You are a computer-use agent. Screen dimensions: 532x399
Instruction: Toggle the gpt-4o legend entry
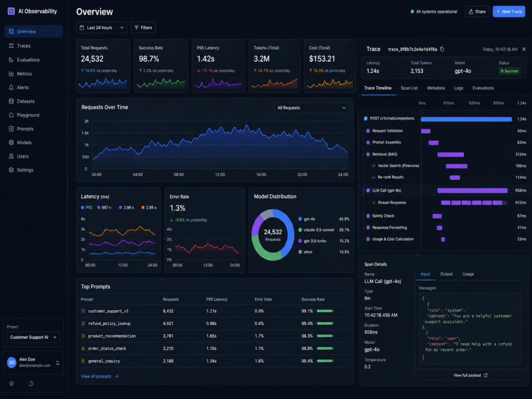coord(307,219)
